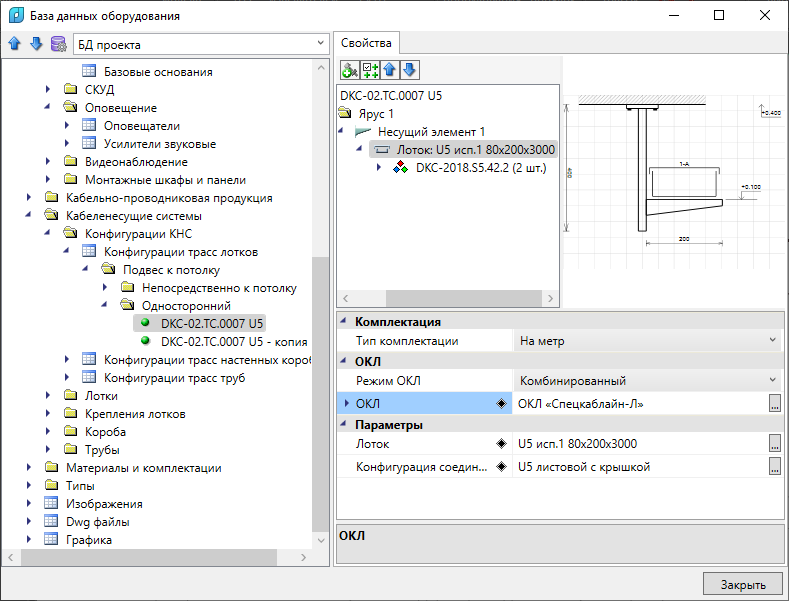Select Лотки folder in the tree
This screenshot has height=601, width=789.
click(101, 396)
